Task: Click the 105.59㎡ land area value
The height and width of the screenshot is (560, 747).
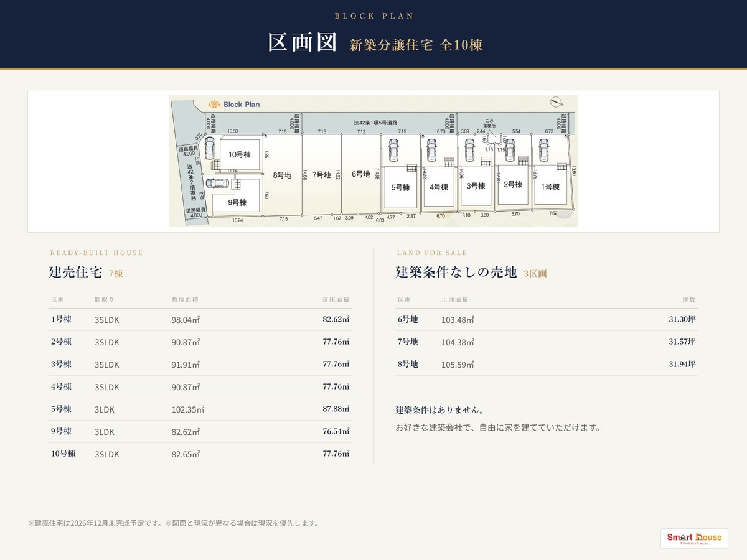Action: point(458,365)
